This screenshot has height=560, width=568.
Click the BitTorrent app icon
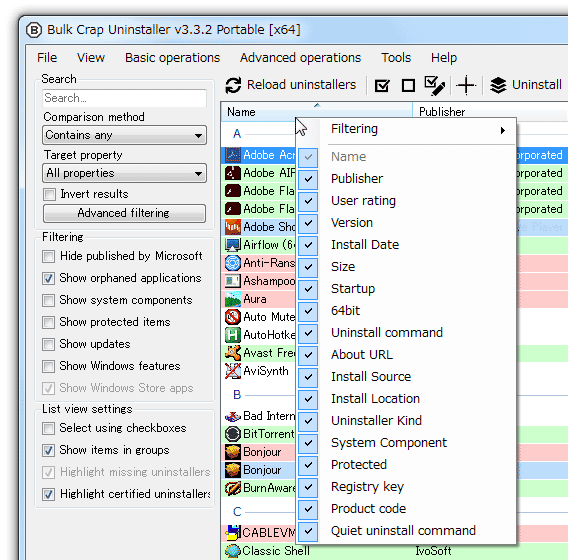(x=233, y=434)
